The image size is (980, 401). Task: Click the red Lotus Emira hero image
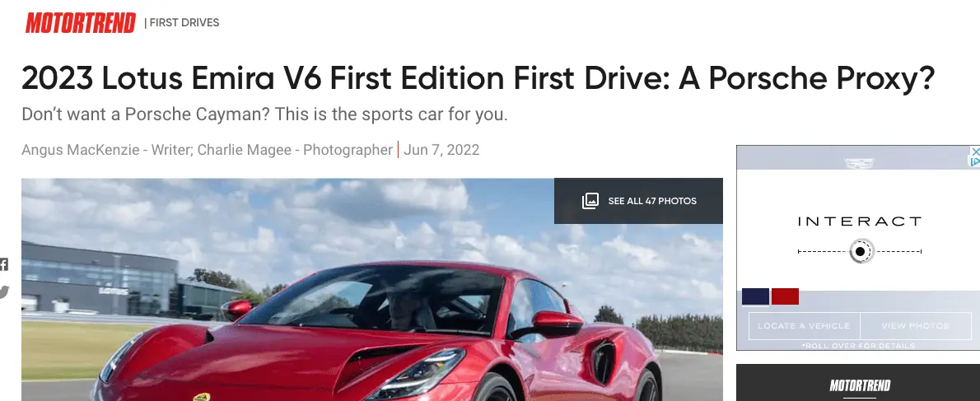(x=372, y=289)
